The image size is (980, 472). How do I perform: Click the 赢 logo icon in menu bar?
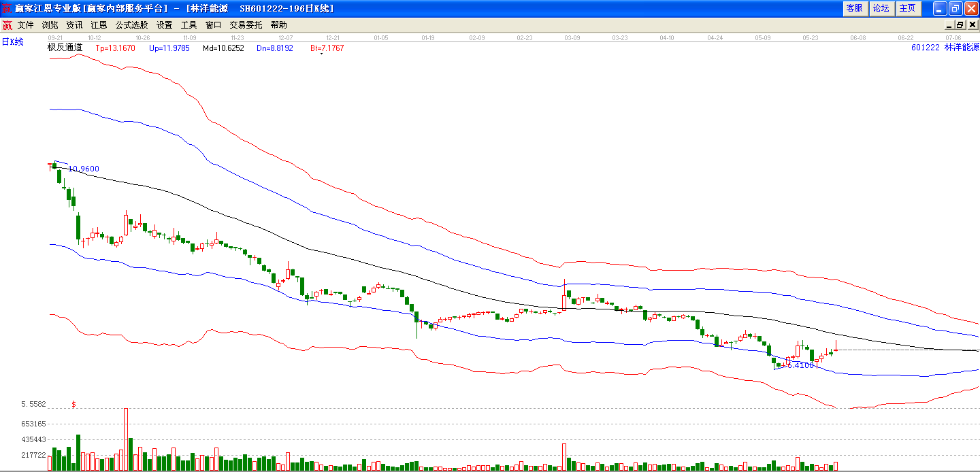click(x=7, y=25)
